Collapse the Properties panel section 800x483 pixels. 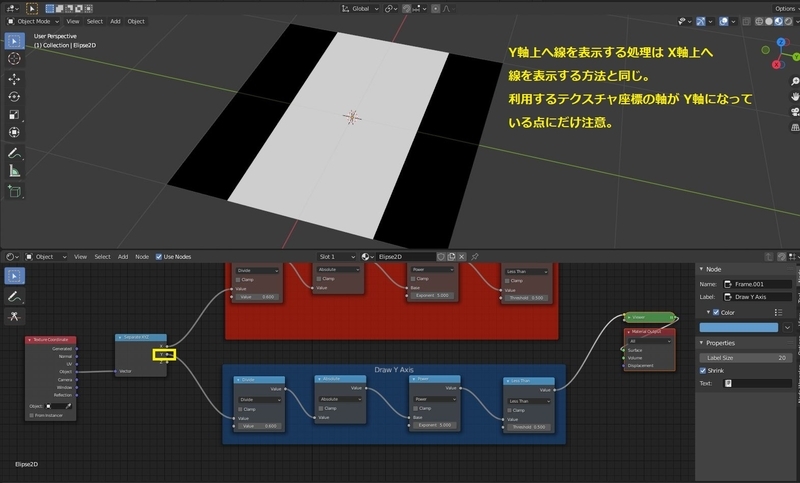(702, 343)
